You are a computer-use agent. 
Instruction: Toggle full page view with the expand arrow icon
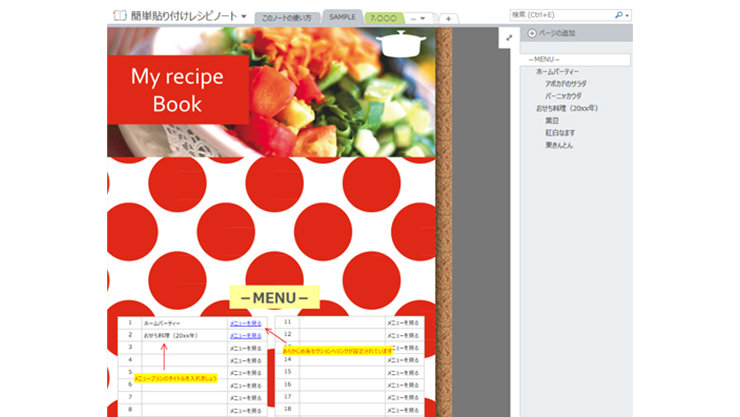pos(508,38)
